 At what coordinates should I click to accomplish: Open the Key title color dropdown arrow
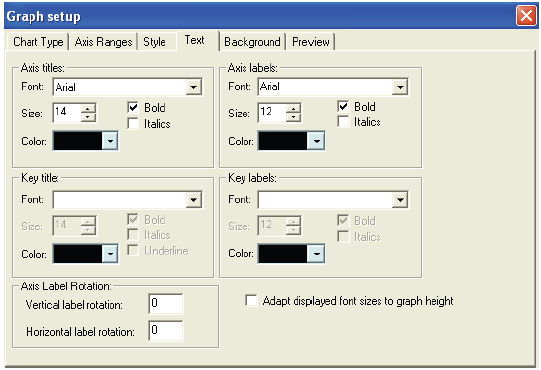coord(110,254)
